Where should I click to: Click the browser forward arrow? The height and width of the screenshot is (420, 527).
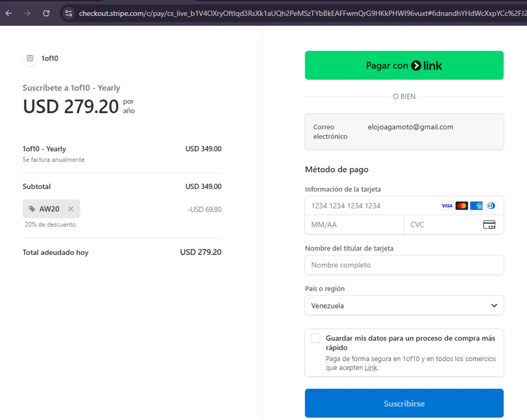27,13
